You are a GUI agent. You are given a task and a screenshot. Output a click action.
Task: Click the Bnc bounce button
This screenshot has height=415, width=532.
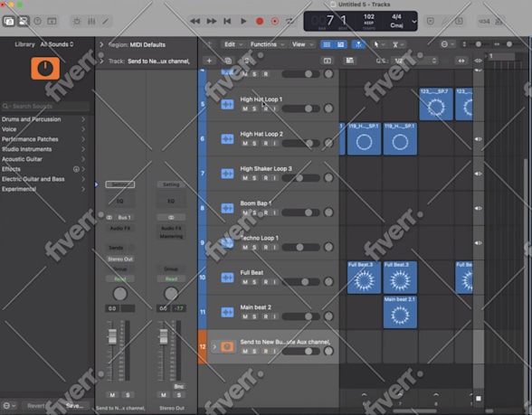coord(179,387)
